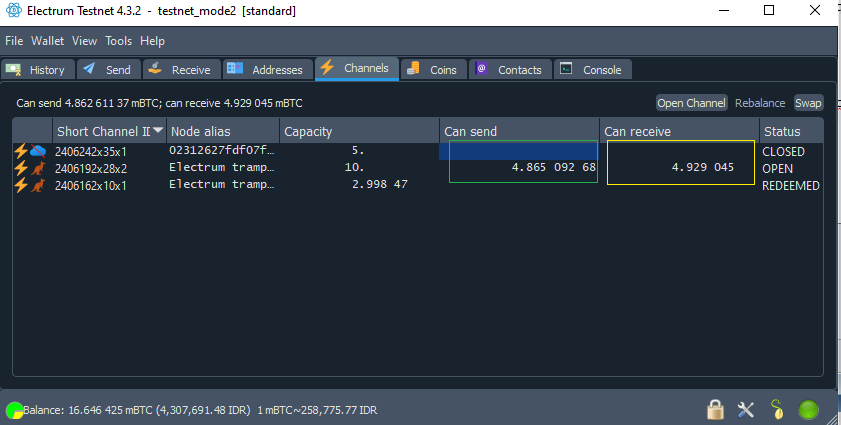
Task: Open the File menu
Action: [x=14, y=41]
